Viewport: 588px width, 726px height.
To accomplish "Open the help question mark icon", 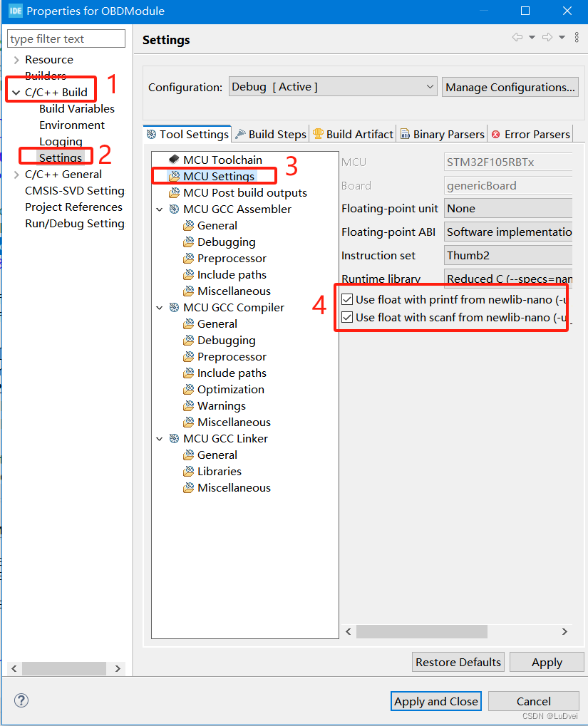I will (x=21, y=700).
